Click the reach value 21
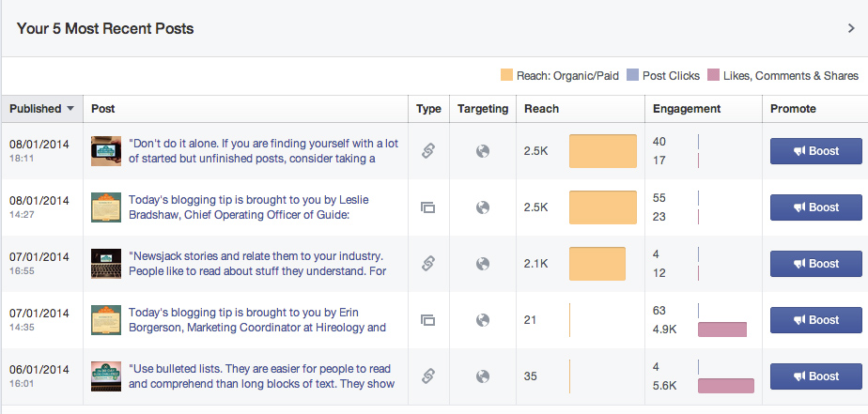The image size is (868, 414). (531, 320)
